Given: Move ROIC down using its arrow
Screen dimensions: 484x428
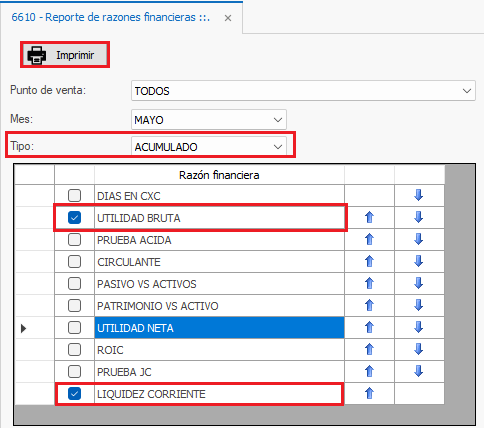Looking at the screenshot, I should (x=419, y=349).
